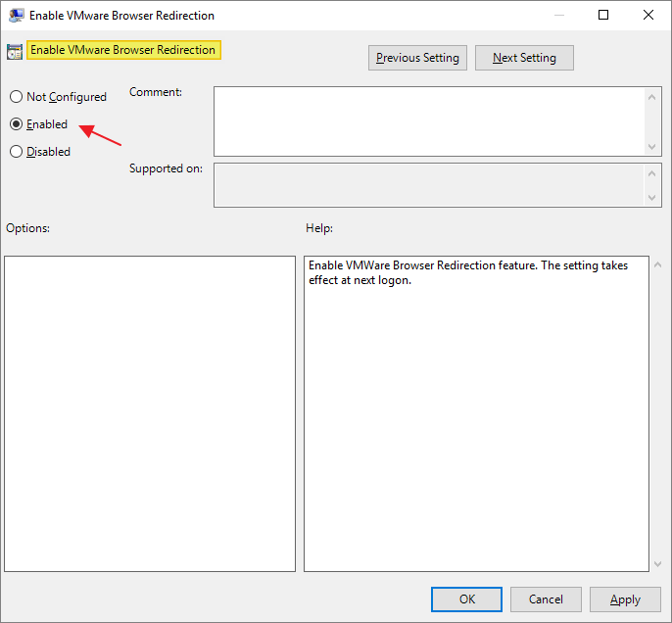Select the Not Configured radio button

[16, 97]
